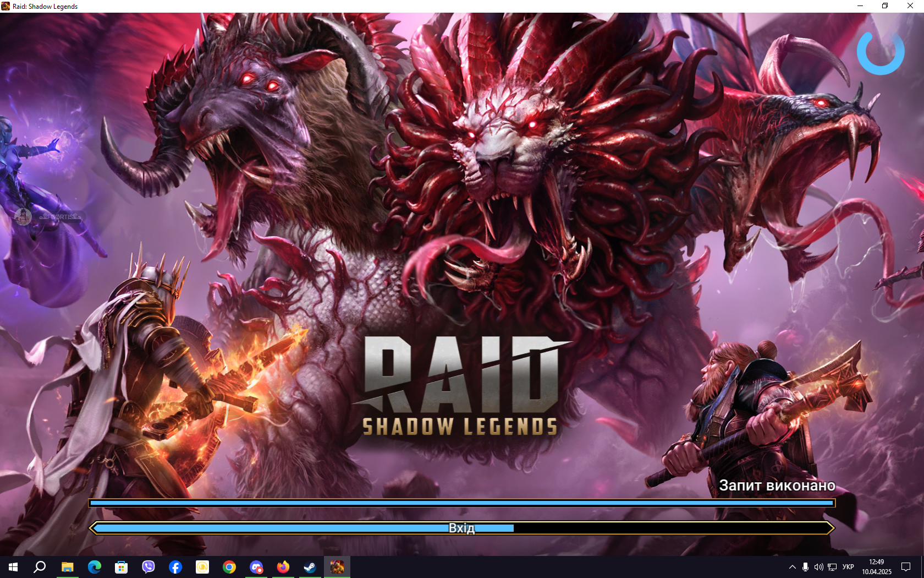This screenshot has height=578, width=924.
Task: Launch Google Chrome from the taskbar
Action: click(229, 567)
